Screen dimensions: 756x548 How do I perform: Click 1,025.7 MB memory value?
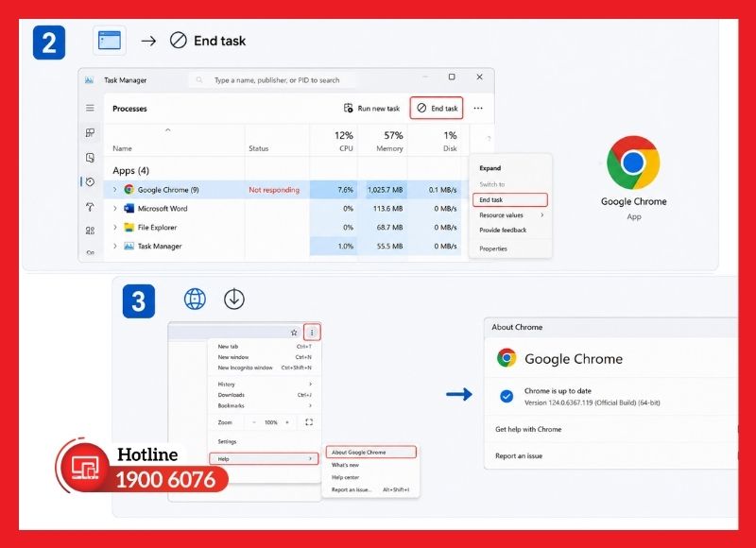pyautogui.click(x=386, y=190)
